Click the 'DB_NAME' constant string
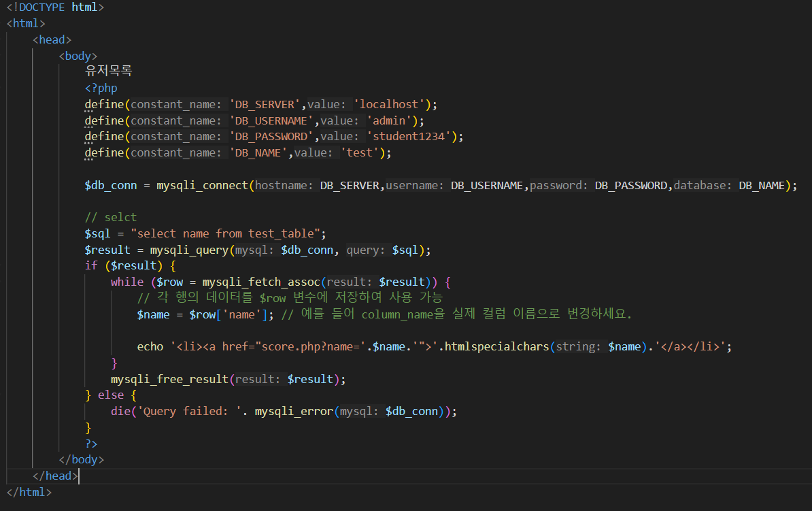The image size is (812, 511). [258, 153]
